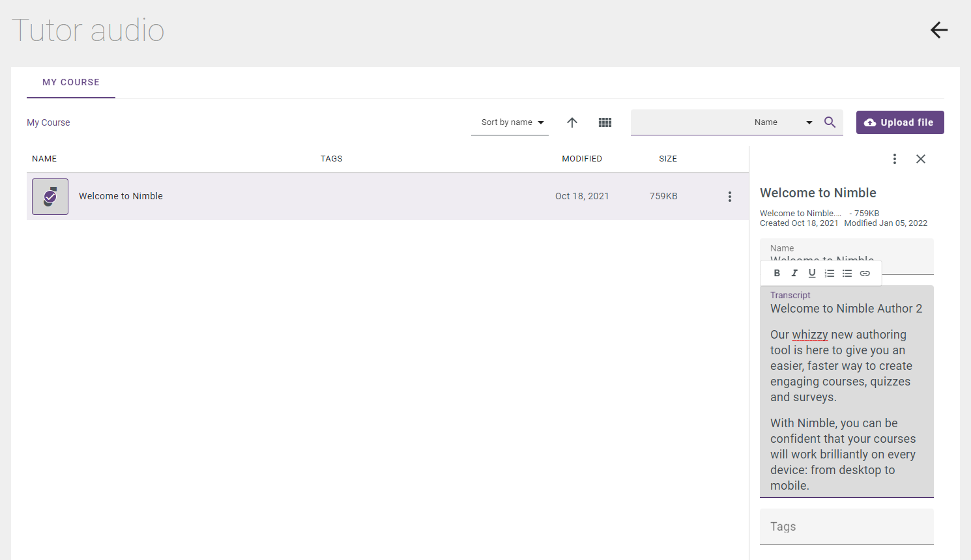Insert a numbered list in transcript
This screenshot has height=560, width=971.
pyautogui.click(x=830, y=273)
